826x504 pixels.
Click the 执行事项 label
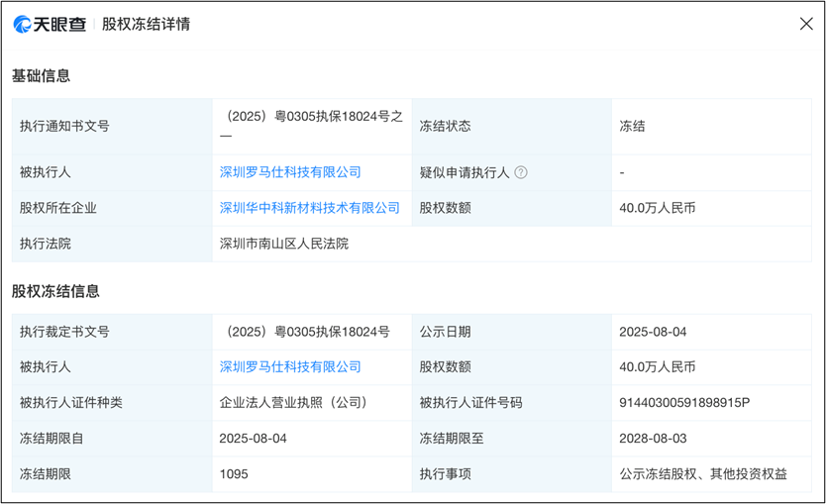(445, 474)
